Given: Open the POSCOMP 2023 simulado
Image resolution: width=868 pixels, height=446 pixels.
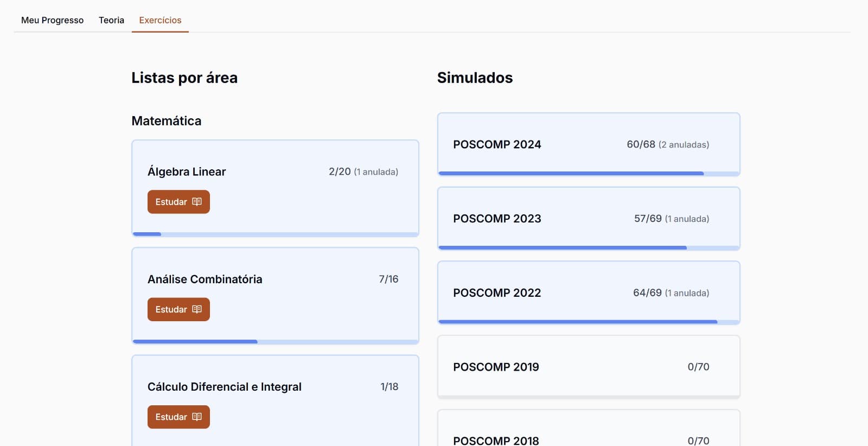Looking at the screenshot, I should click(x=588, y=219).
